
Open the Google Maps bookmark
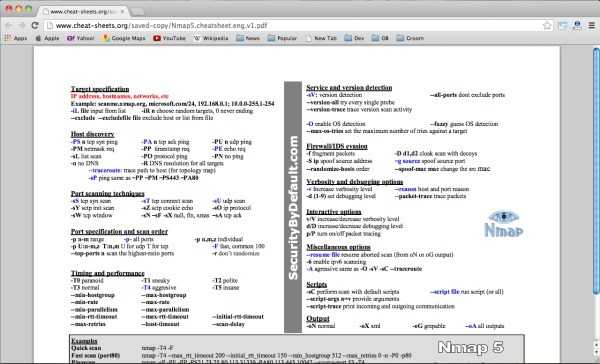(x=124, y=38)
